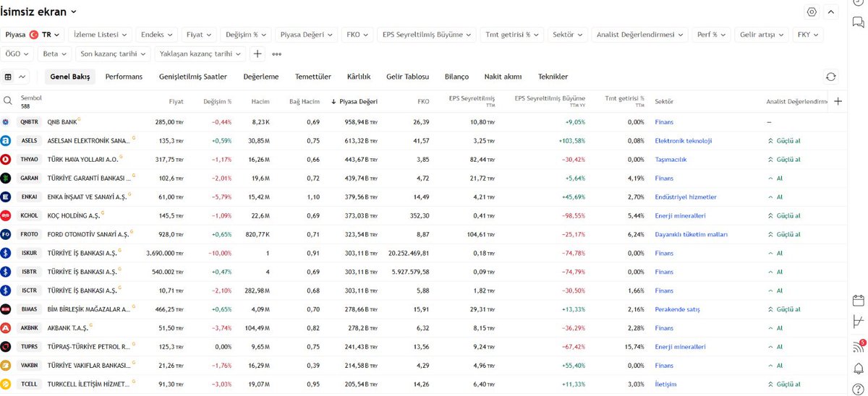Switch to the Nakit akımı tab
Image resolution: width=868 pixels, height=396 pixels.
pos(503,77)
